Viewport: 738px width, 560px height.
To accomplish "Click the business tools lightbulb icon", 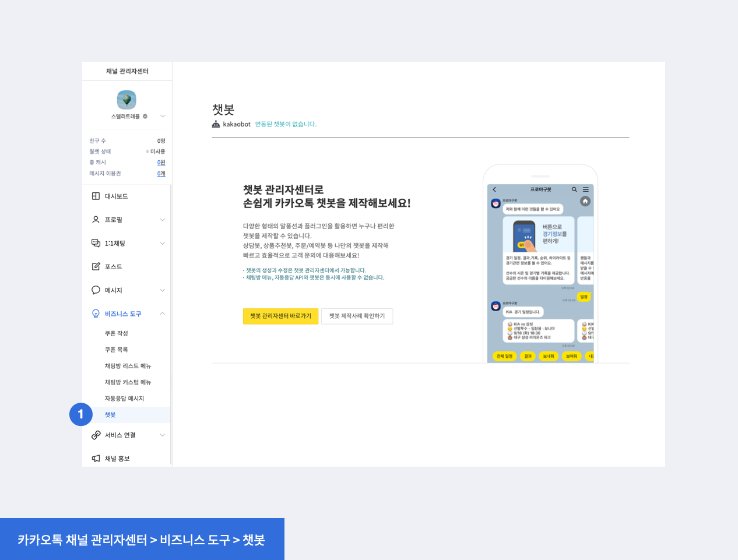I will click(96, 314).
